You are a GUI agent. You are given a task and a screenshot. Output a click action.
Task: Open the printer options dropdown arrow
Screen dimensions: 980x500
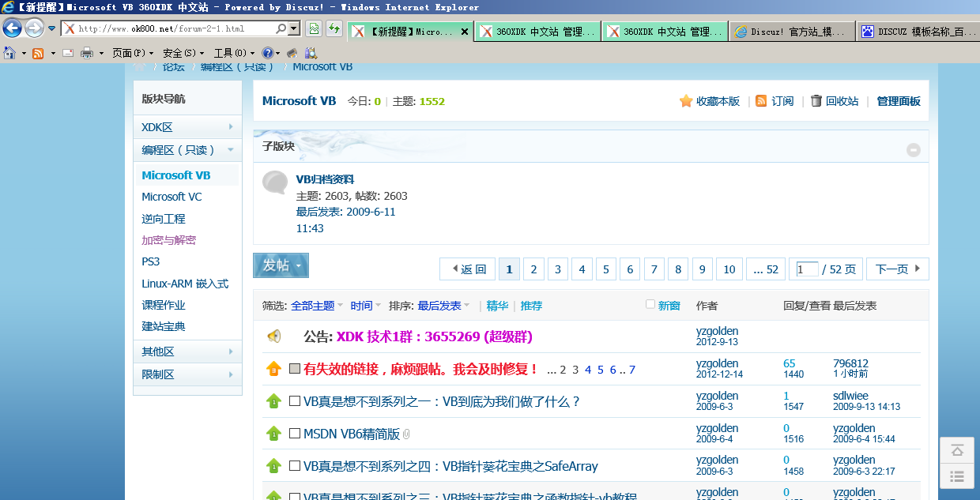[x=101, y=54]
